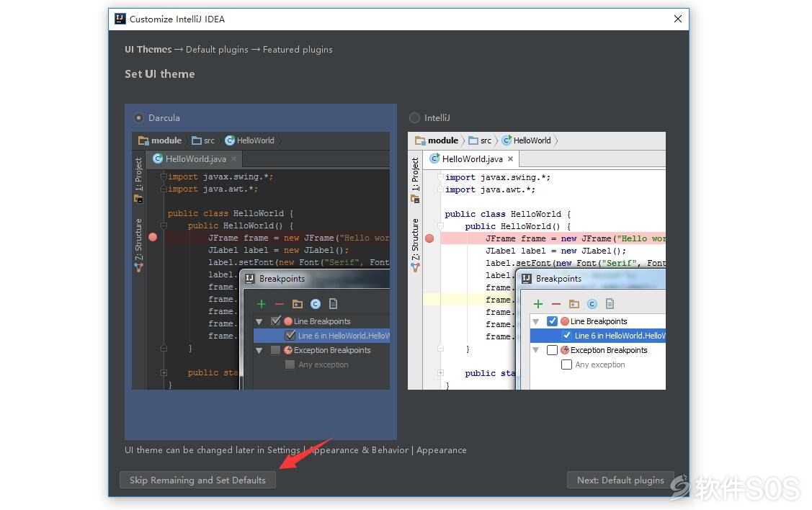
Task: Select the Darcula theme radio button
Action: [138, 117]
